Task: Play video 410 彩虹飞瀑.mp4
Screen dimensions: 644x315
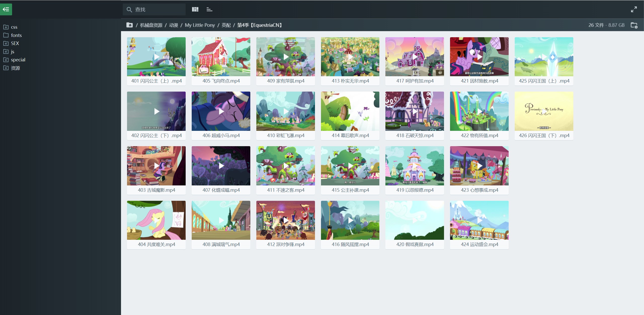Action: (x=286, y=111)
